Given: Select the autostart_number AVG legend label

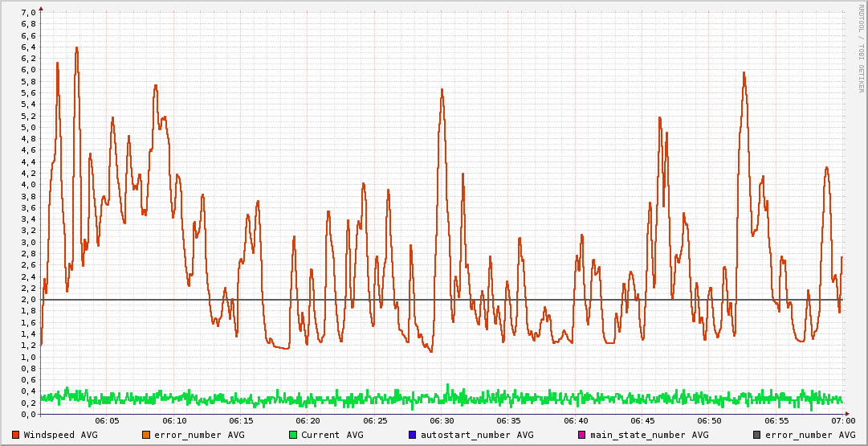Looking at the screenshot, I should point(476,435).
